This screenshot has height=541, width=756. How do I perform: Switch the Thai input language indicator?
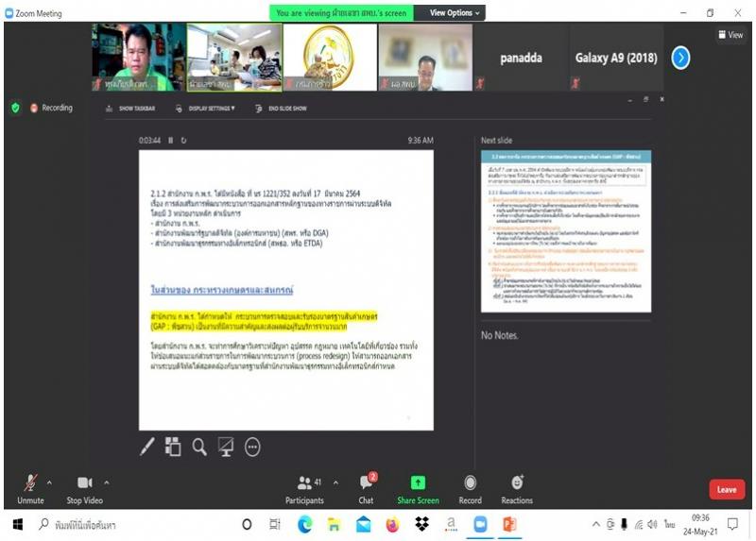(669, 524)
